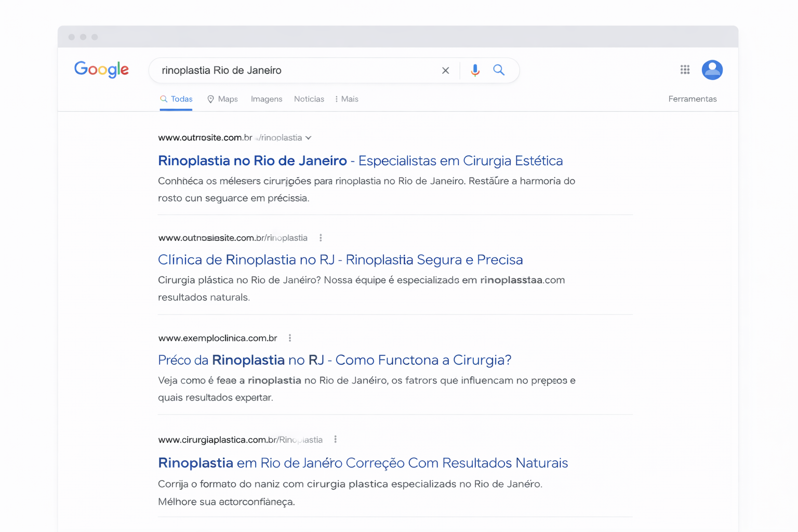Click the Préco da Rinoplastia no RJ result

coord(335,360)
